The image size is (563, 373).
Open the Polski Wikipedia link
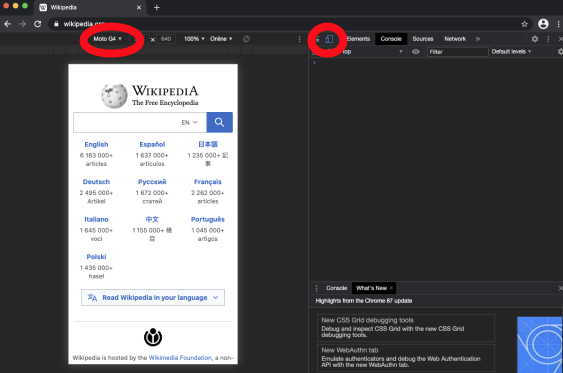(96, 257)
